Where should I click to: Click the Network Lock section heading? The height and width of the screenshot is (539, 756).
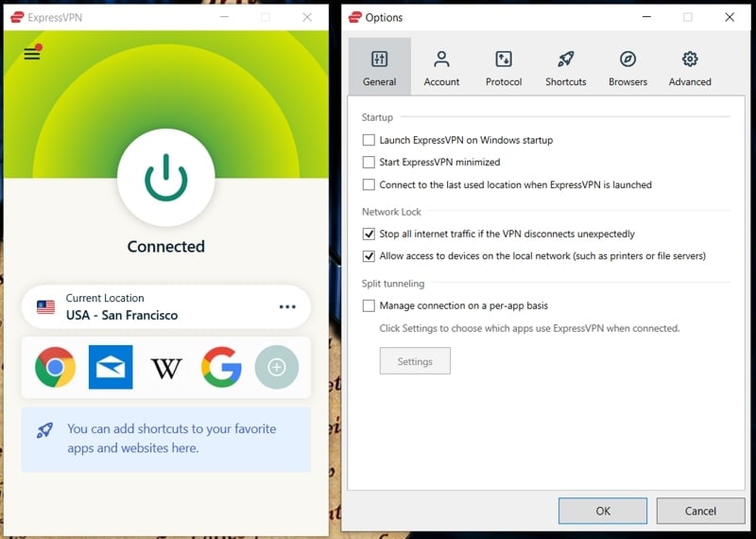[x=391, y=212]
